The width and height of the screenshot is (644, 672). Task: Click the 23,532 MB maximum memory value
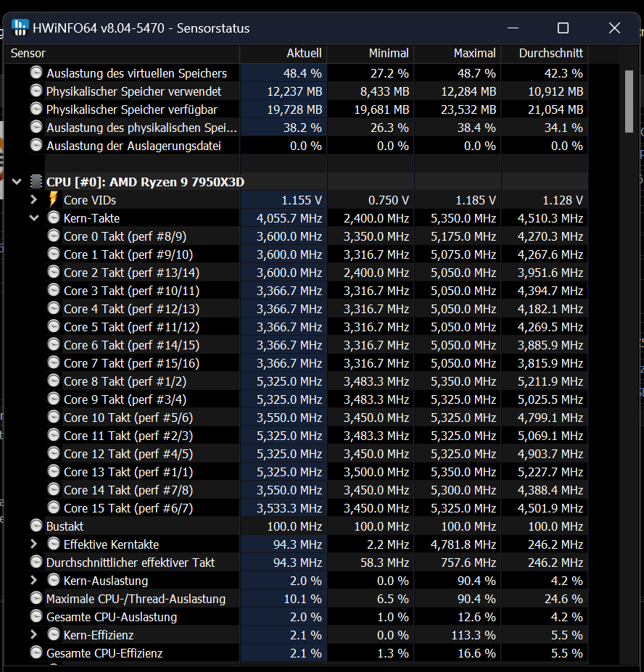pyautogui.click(x=468, y=109)
